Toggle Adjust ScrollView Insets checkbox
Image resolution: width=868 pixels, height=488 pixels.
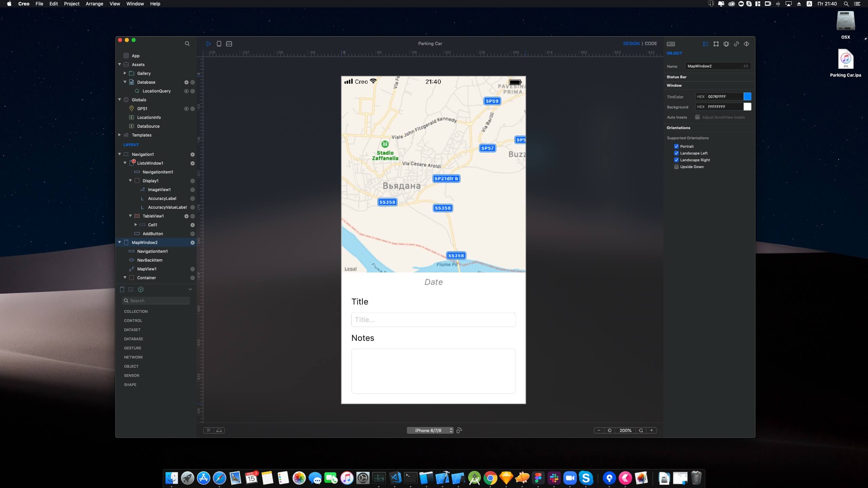tap(697, 117)
